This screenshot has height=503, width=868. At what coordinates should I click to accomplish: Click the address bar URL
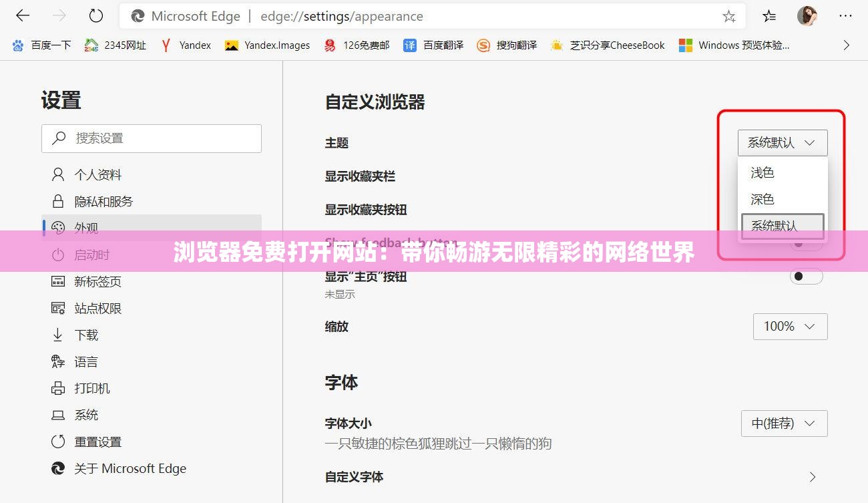(x=341, y=17)
